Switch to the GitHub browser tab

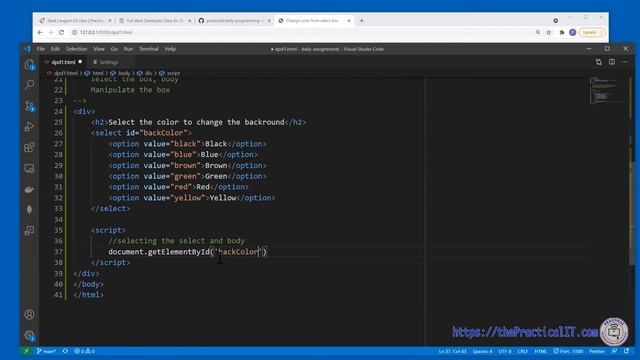[234, 20]
